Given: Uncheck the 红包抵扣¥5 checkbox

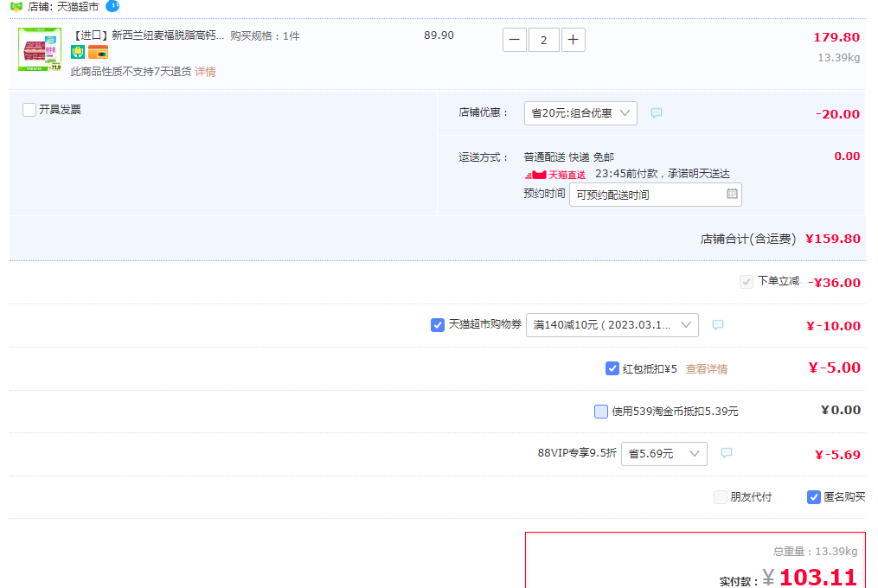Looking at the screenshot, I should point(612,368).
